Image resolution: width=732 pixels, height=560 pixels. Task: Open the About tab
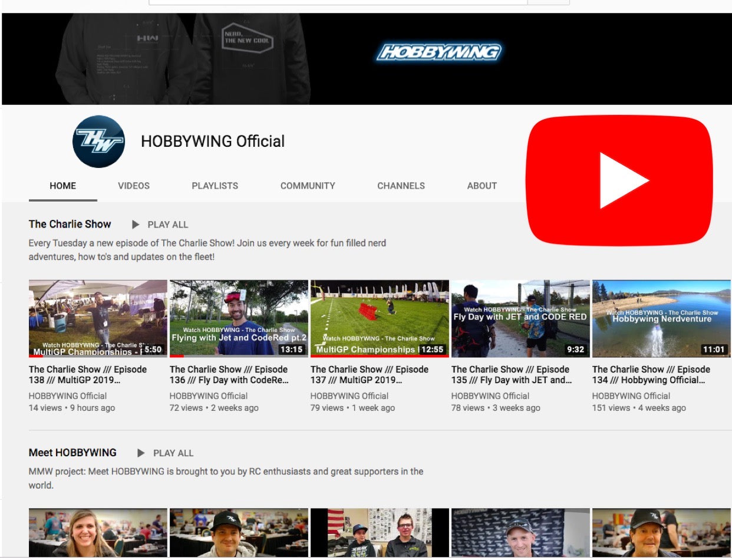pyautogui.click(x=482, y=186)
